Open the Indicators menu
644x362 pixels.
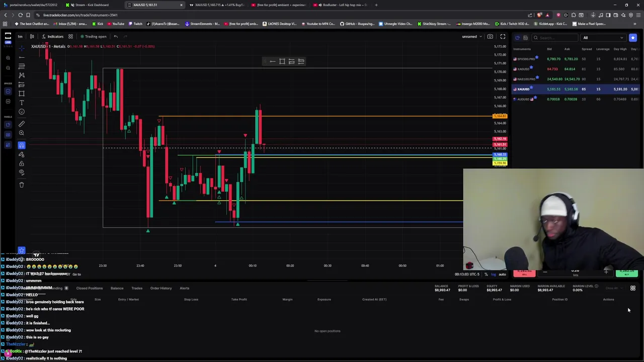(52, 36)
